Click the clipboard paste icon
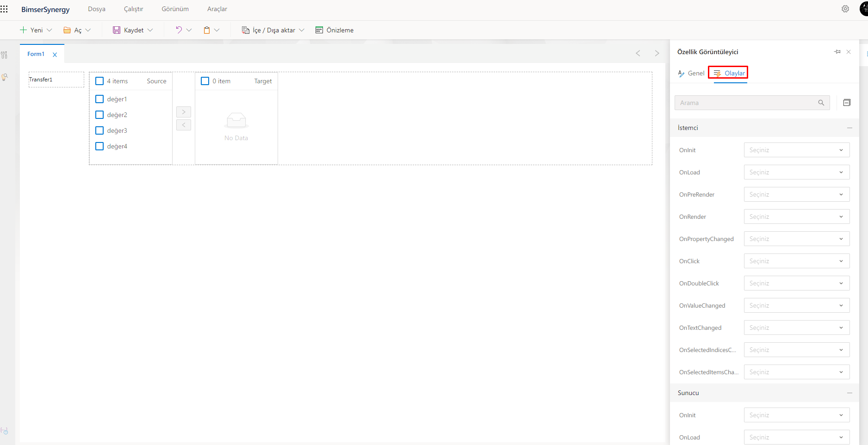 click(207, 30)
